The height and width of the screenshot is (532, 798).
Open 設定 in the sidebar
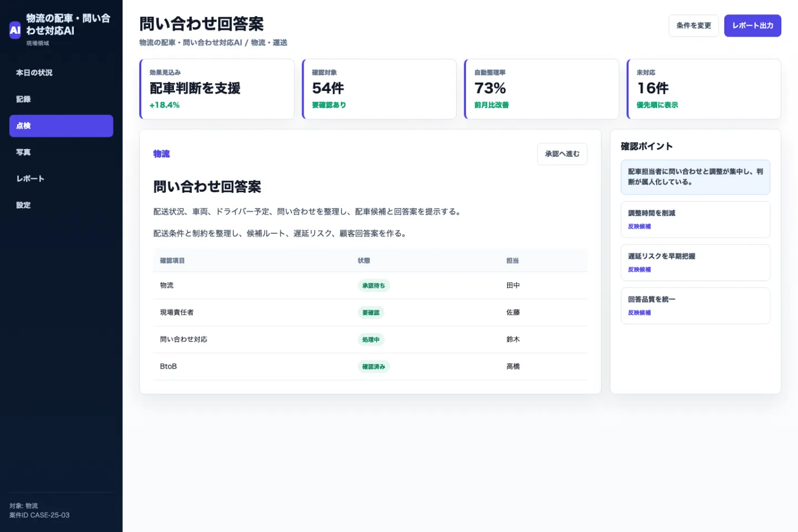61,205
